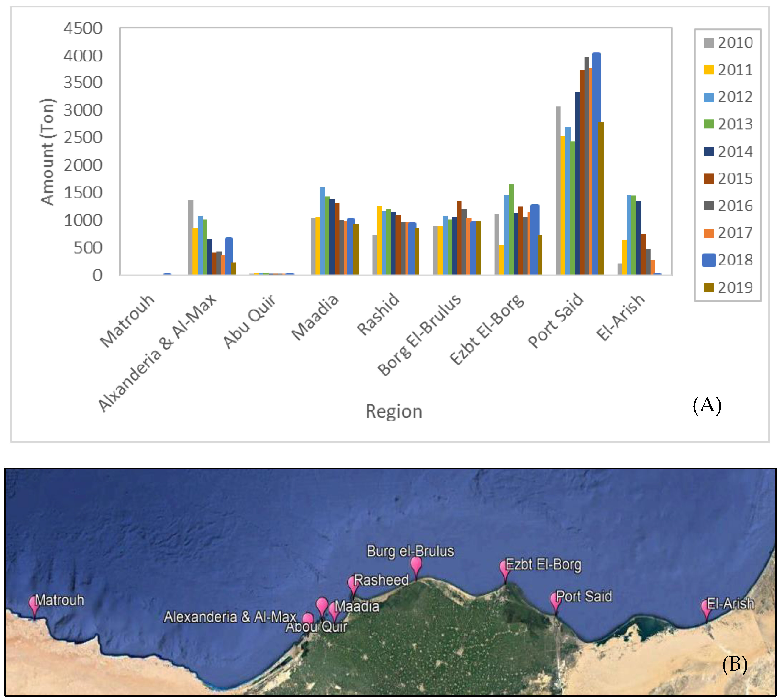Click the Abou Quir map label

click(x=316, y=627)
